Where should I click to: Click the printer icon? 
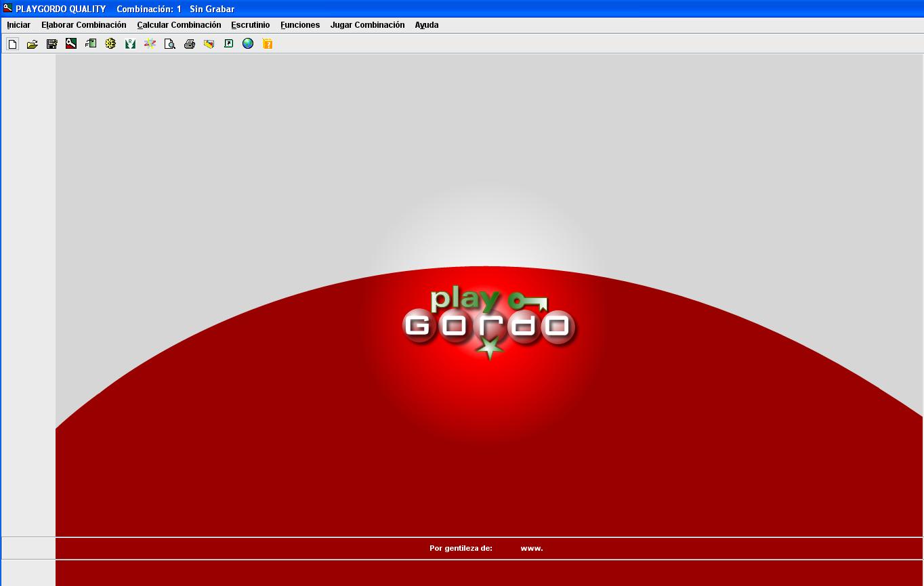(189, 44)
